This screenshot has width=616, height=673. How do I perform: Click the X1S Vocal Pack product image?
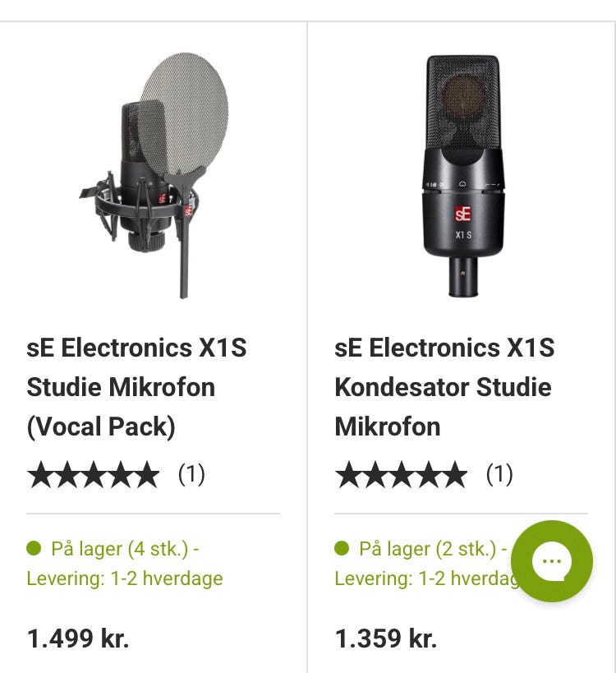coord(154,174)
